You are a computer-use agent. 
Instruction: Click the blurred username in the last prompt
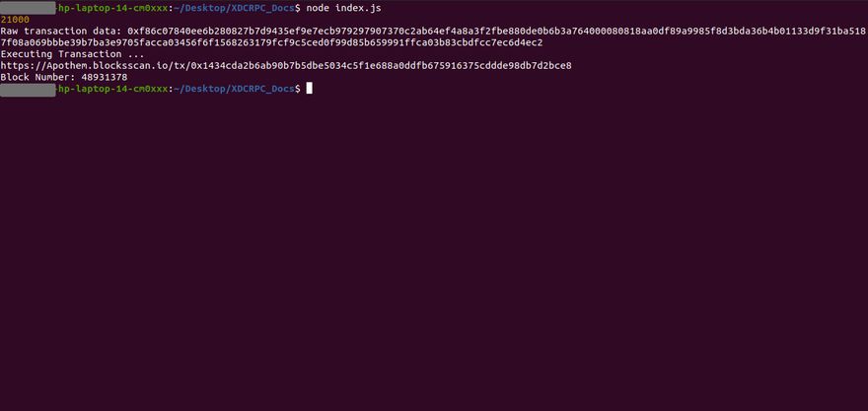point(28,90)
